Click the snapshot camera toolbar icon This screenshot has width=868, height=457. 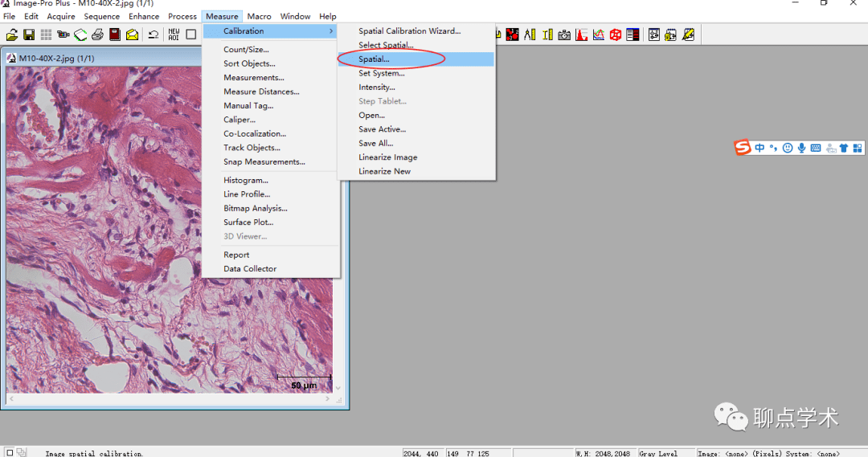coord(564,35)
